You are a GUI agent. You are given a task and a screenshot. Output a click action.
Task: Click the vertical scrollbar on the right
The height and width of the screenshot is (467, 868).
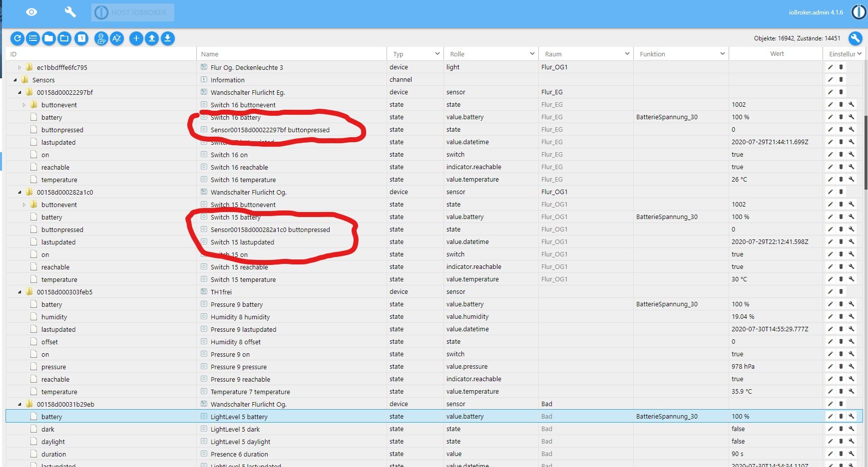click(866, 152)
